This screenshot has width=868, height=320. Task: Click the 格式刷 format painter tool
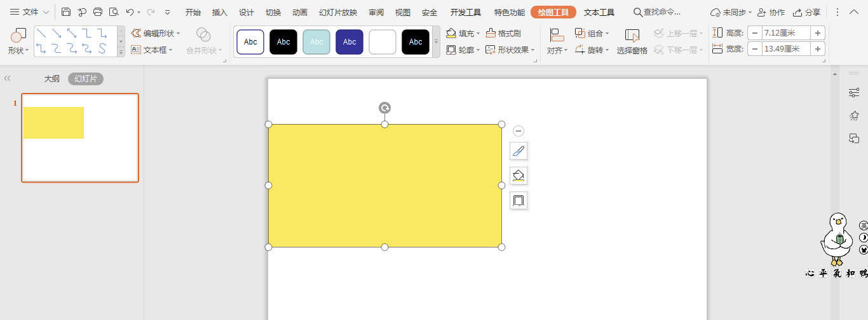503,33
